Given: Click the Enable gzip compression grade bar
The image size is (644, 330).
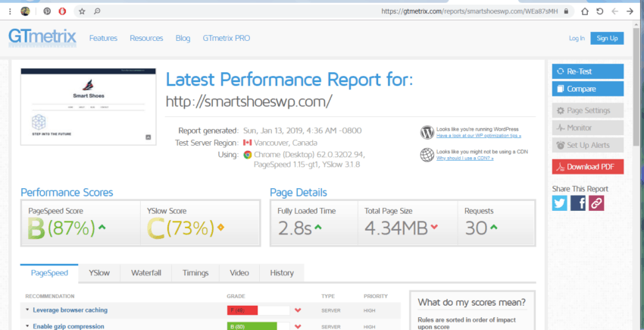Looking at the screenshot, I should click(x=258, y=326).
